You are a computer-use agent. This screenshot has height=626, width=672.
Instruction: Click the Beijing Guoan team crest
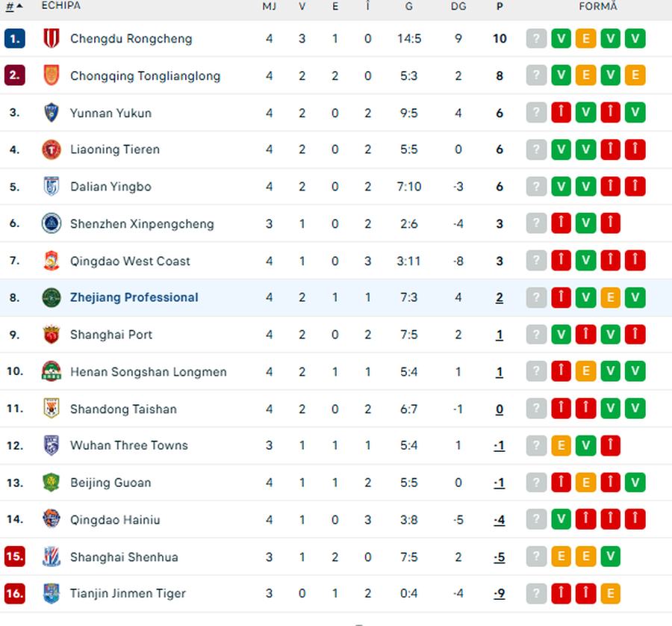click(51, 483)
